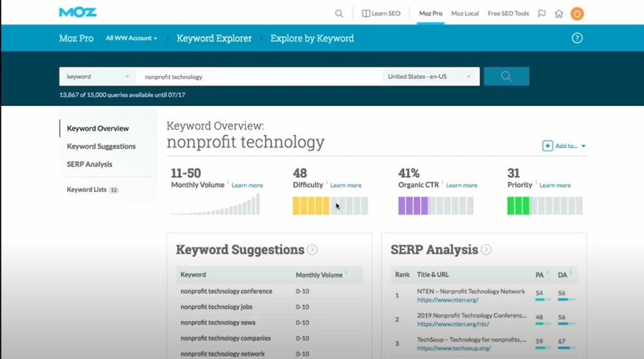This screenshot has height=359, width=644.
Task: Open Keyword Suggestions arrow circle icon
Action: click(312, 249)
